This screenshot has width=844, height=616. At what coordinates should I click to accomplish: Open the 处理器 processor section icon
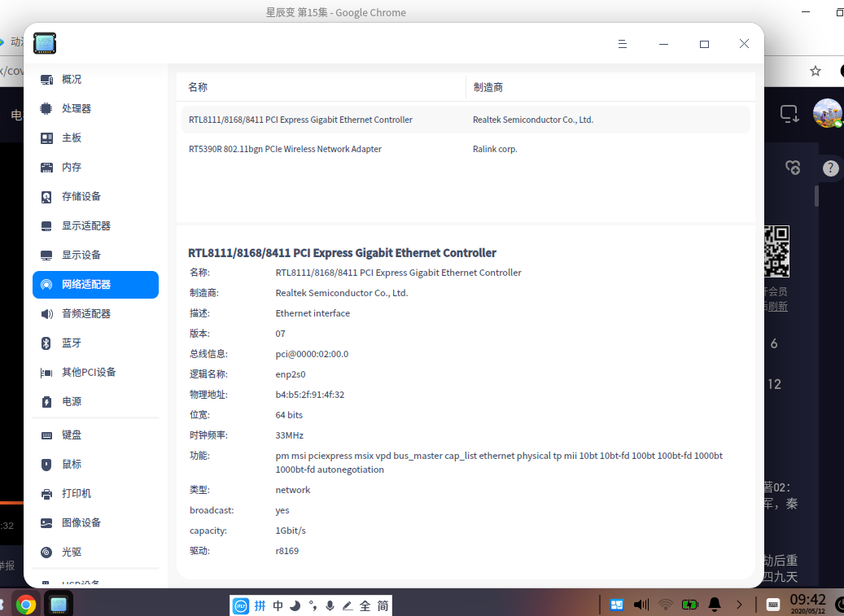coord(46,109)
